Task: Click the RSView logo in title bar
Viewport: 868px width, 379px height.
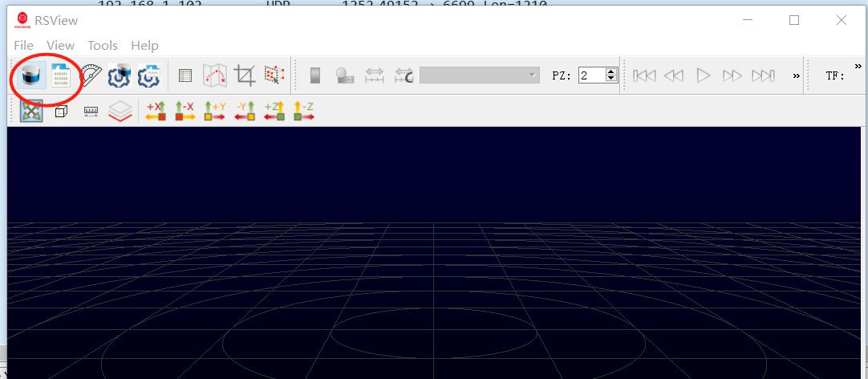Action: tap(22, 21)
